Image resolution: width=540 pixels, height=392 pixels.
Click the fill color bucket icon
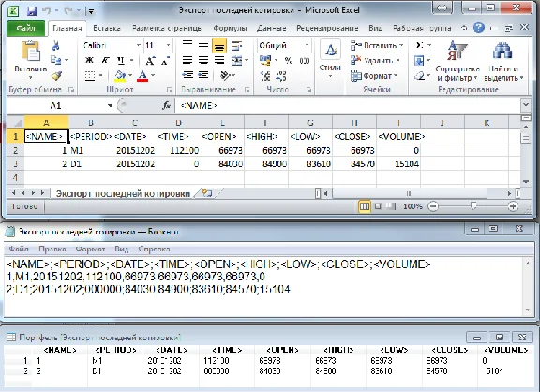click(120, 75)
